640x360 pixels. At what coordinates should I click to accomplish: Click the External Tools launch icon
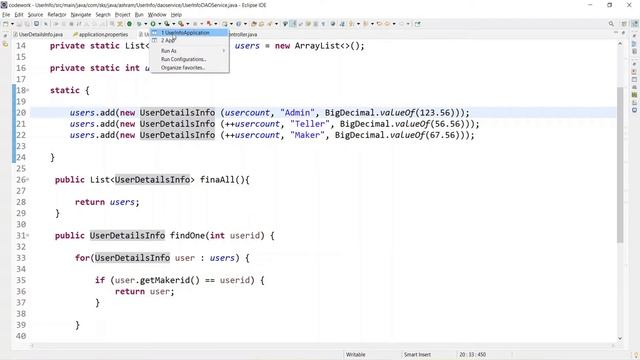[181, 24]
